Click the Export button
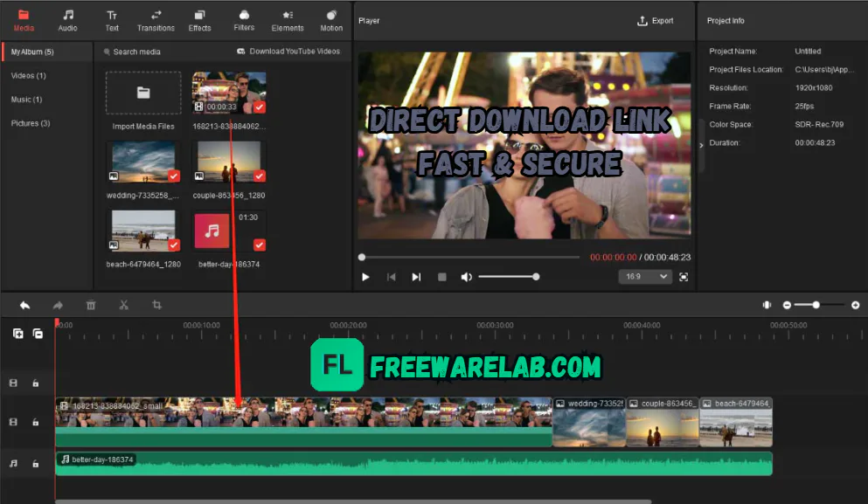This screenshot has width=868, height=504. [656, 20]
